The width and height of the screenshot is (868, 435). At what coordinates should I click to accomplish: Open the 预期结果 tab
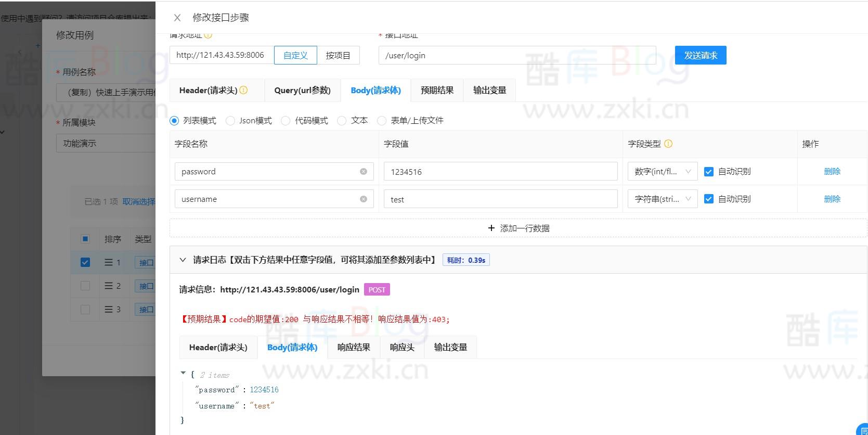[437, 90]
